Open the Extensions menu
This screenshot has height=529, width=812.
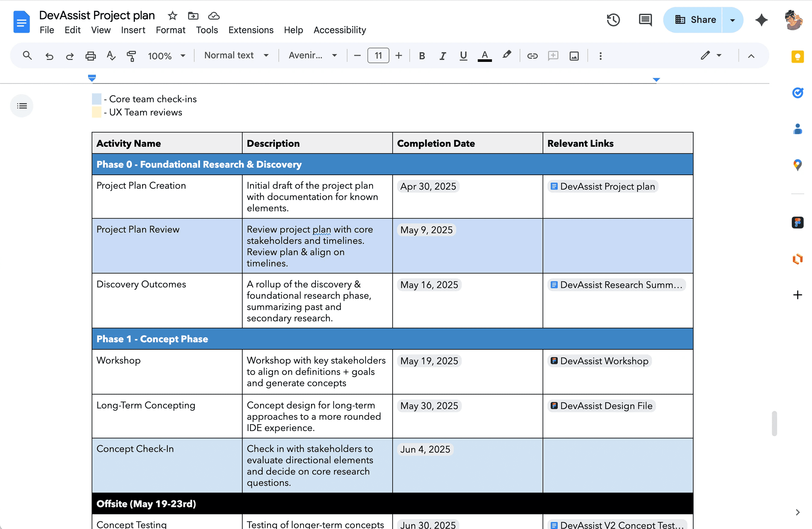pos(251,30)
